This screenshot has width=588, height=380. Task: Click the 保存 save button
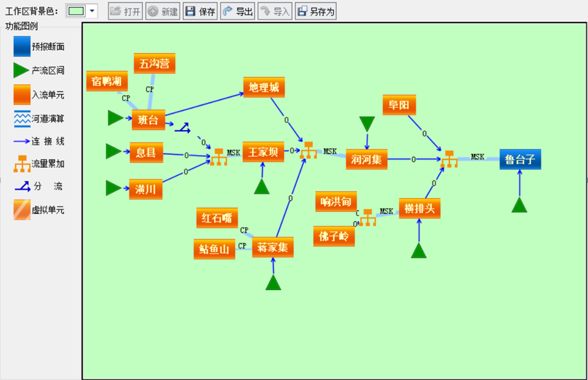pos(200,11)
